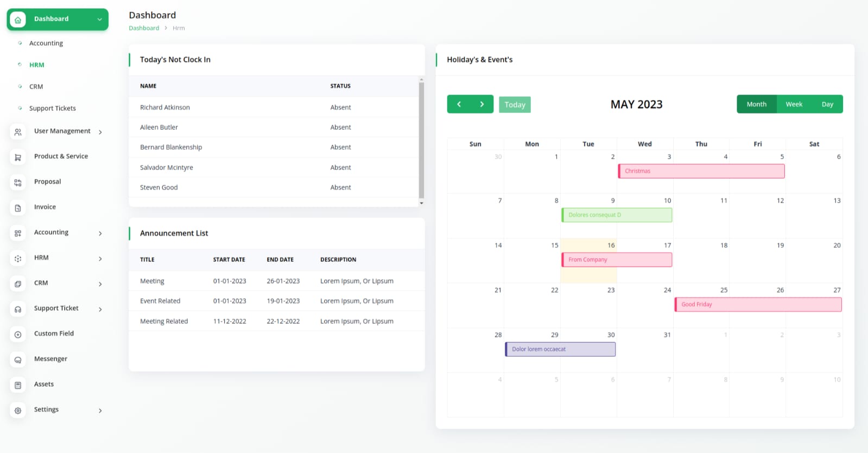Image resolution: width=868 pixels, height=453 pixels.
Task: Expand the CRM sidebar section arrow
Action: pyautogui.click(x=100, y=284)
